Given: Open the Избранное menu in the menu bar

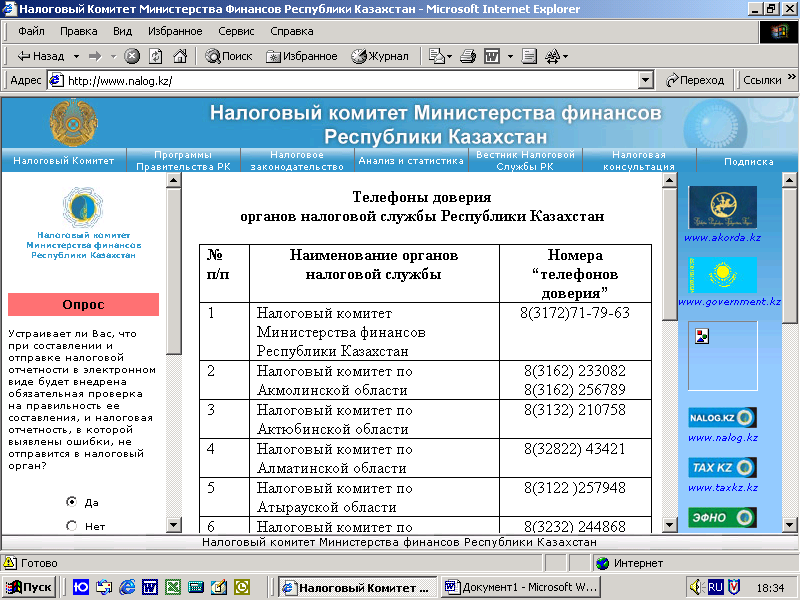Looking at the screenshot, I should pos(175,31).
